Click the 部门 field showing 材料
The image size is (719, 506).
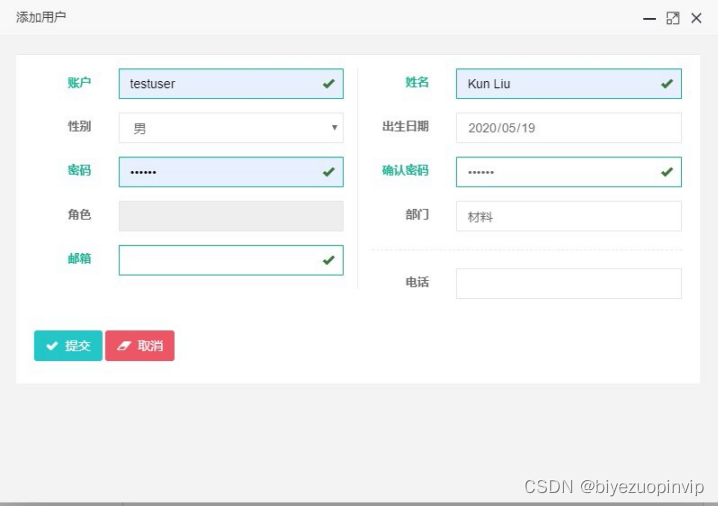(569, 216)
